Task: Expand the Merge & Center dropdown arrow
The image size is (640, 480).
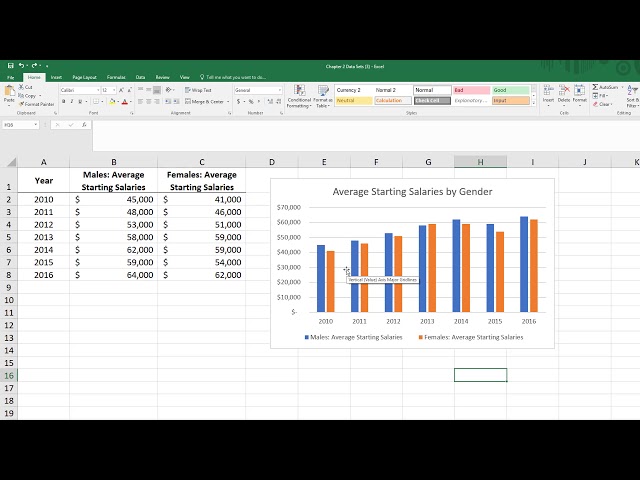Action: pos(228,102)
